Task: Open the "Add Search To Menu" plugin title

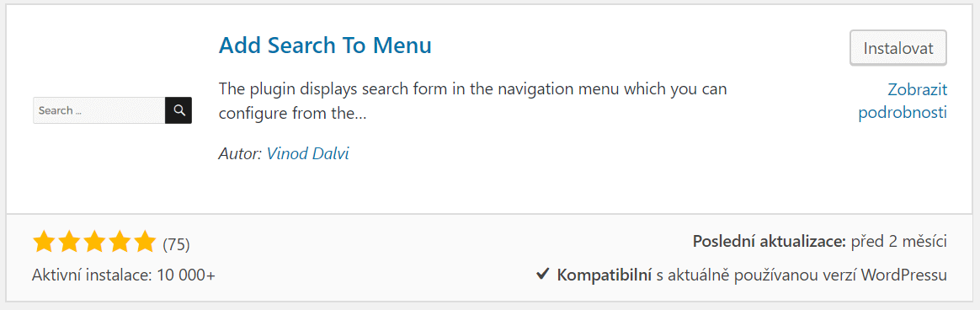Action: (x=325, y=45)
